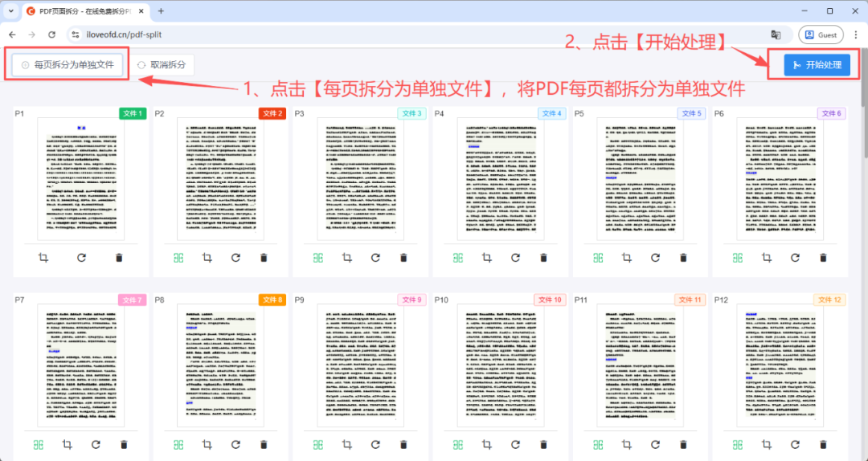
Task: Rotate page P5
Action: point(656,257)
